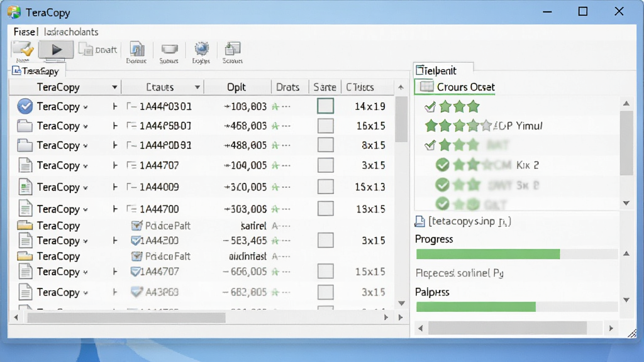Click the green spreadsheet icon of 1A44009 row
Viewport: 644px width, 362px height.
(25, 187)
